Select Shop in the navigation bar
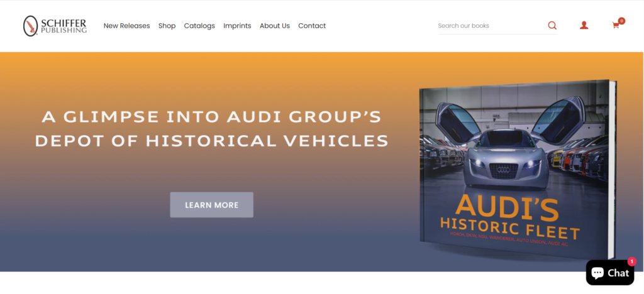Image resolution: width=644 pixels, height=294 pixels. pyautogui.click(x=167, y=26)
